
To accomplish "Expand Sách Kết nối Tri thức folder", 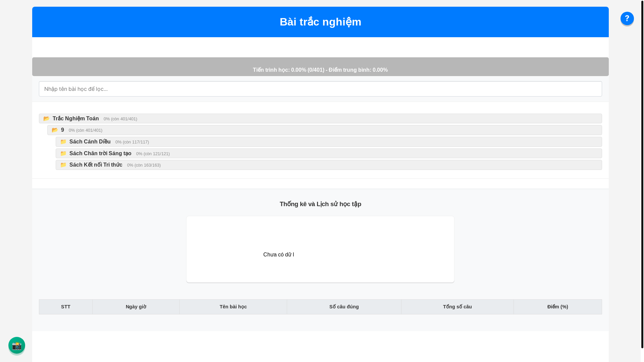I will (x=329, y=165).
